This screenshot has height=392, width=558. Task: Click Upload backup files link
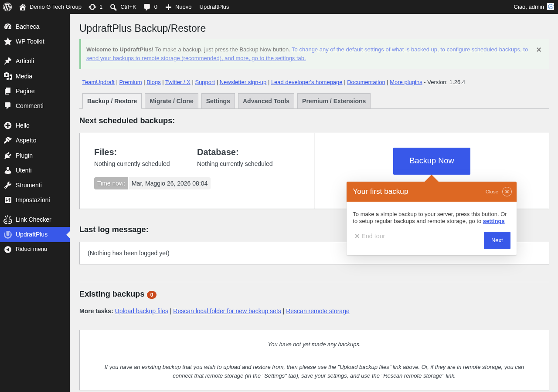[142, 311]
